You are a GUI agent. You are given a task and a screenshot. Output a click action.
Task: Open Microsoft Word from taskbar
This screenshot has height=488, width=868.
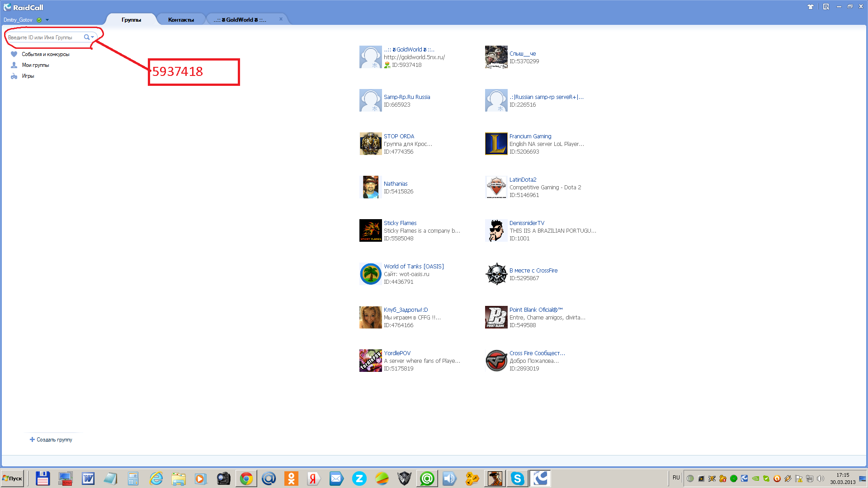point(88,479)
